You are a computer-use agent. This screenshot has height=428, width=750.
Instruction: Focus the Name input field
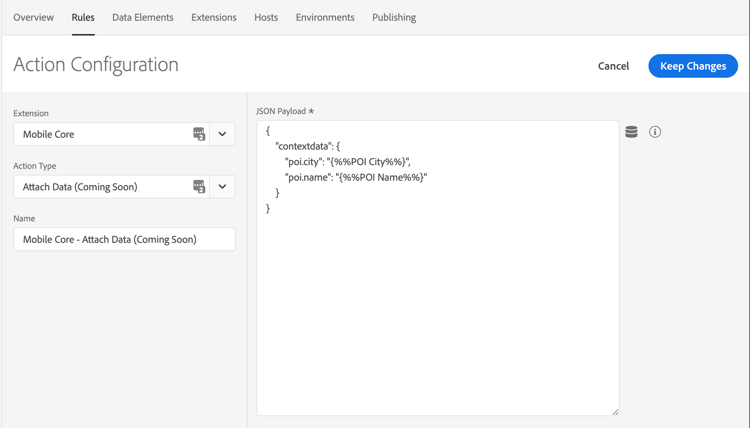click(x=124, y=239)
